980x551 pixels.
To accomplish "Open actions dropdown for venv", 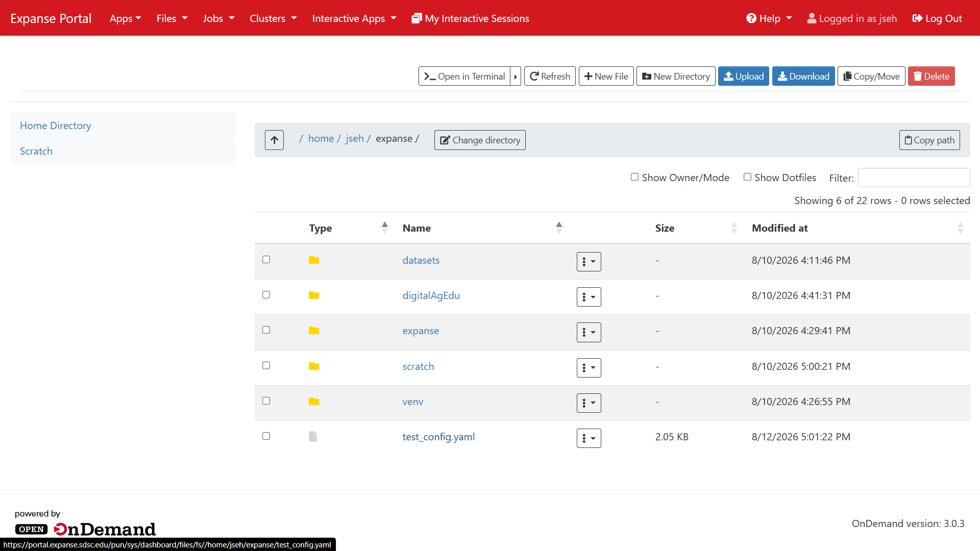I will coord(589,403).
